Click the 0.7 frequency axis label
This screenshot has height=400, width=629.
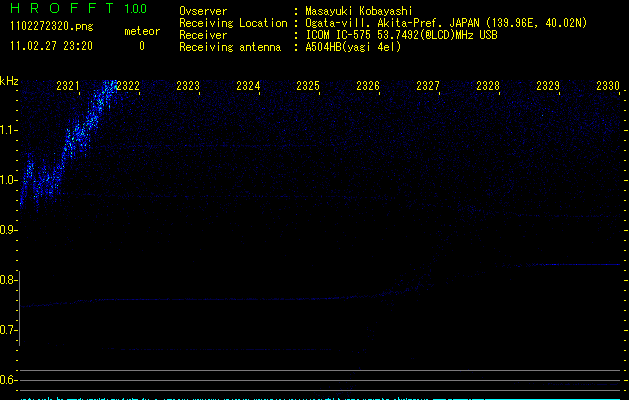pos(9,330)
